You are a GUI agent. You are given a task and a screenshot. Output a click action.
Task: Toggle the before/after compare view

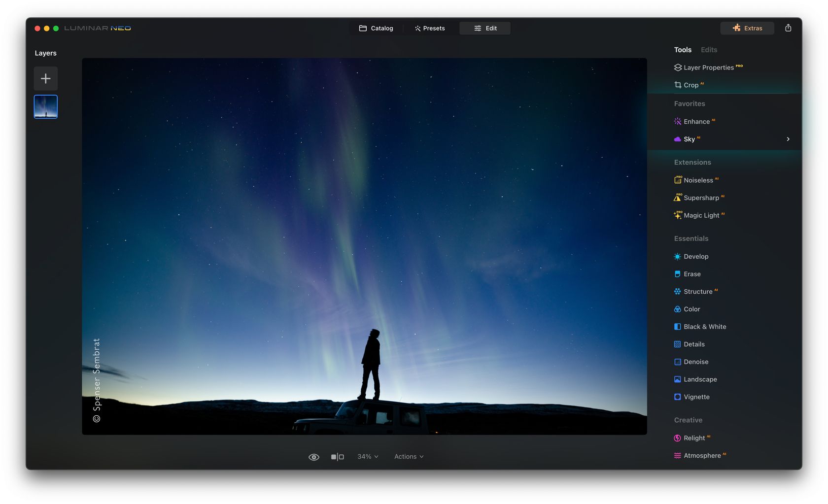pos(338,457)
